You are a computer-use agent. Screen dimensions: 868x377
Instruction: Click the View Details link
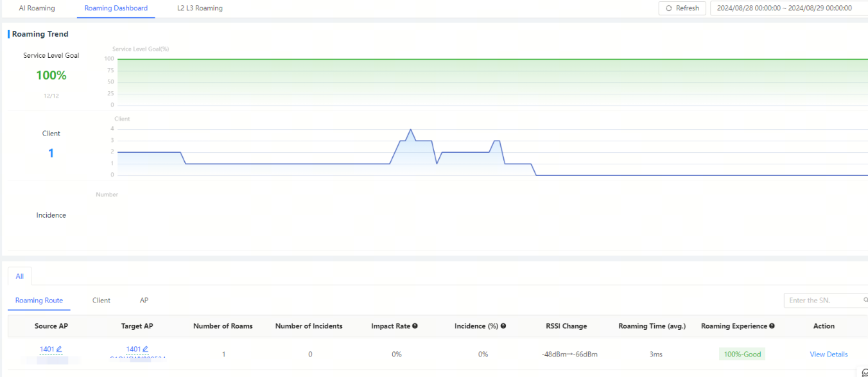(x=828, y=355)
